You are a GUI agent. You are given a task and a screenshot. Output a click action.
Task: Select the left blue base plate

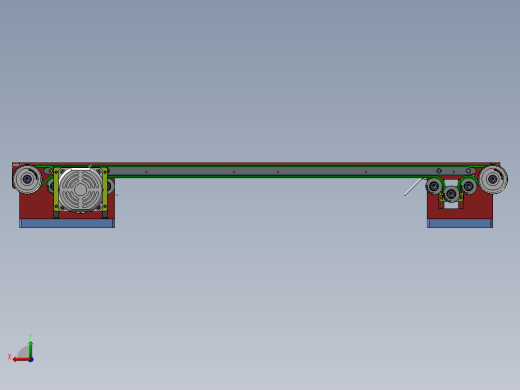tap(67, 223)
